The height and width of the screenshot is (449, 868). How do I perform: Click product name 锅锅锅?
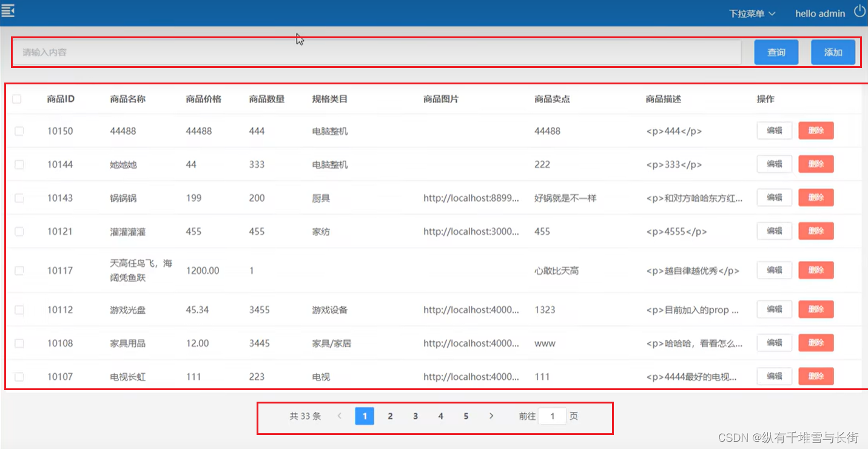tap(123, 198)
